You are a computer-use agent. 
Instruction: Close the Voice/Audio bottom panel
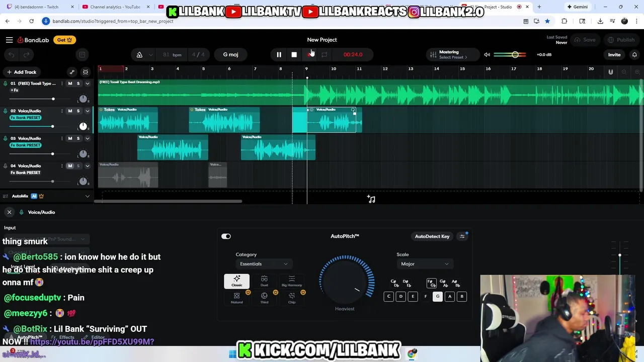pyautogui.click(x=9, y=212)
